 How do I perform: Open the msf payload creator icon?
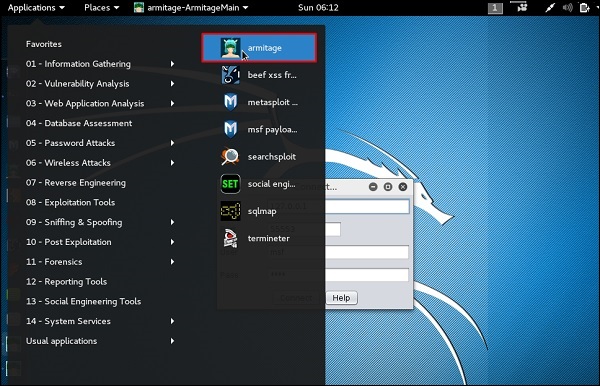230,129
